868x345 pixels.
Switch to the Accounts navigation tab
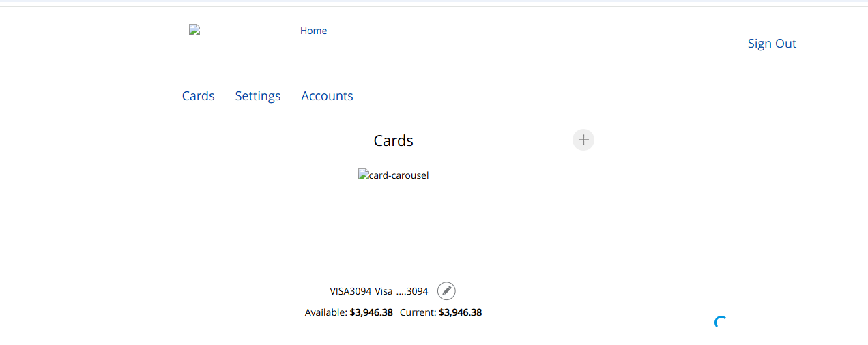[327, 96]
